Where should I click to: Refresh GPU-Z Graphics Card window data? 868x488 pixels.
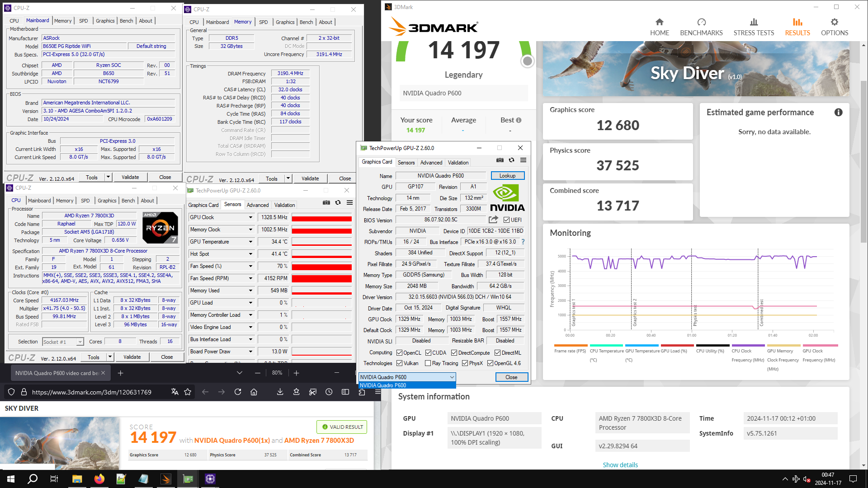511,160
